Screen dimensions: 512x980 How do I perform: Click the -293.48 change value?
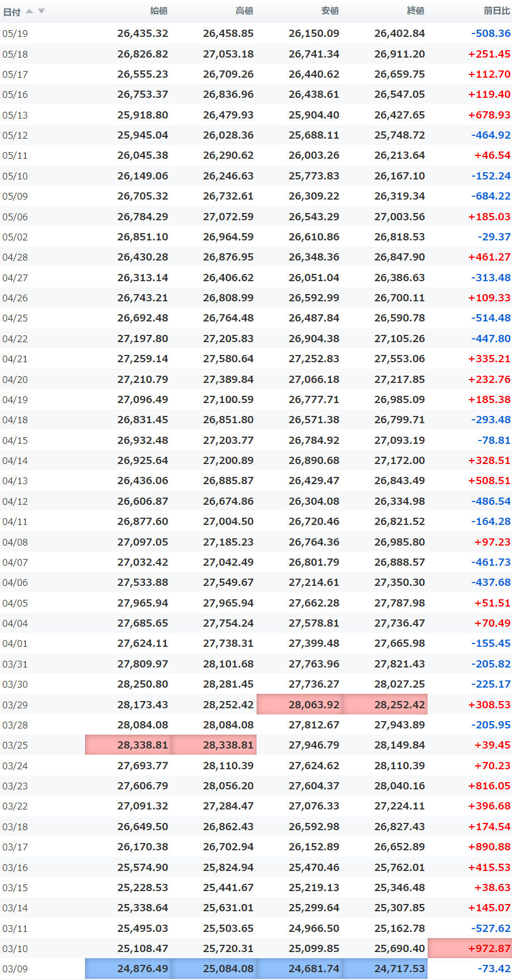click(491, 420)
